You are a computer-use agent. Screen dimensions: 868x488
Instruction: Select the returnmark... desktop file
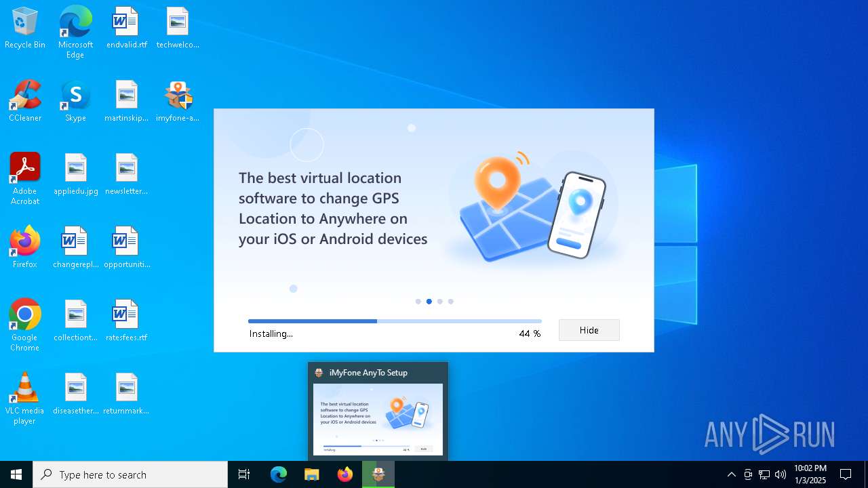[x=127, y=394]
